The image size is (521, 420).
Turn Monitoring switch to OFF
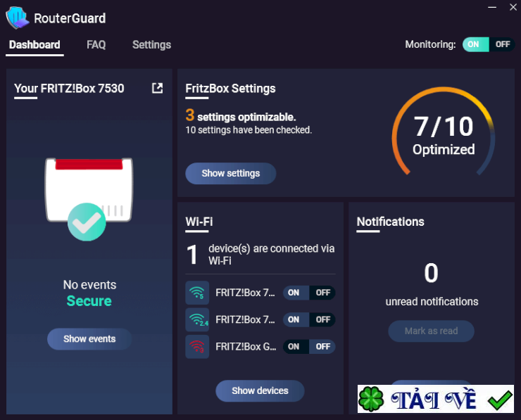tap(502, 44)
